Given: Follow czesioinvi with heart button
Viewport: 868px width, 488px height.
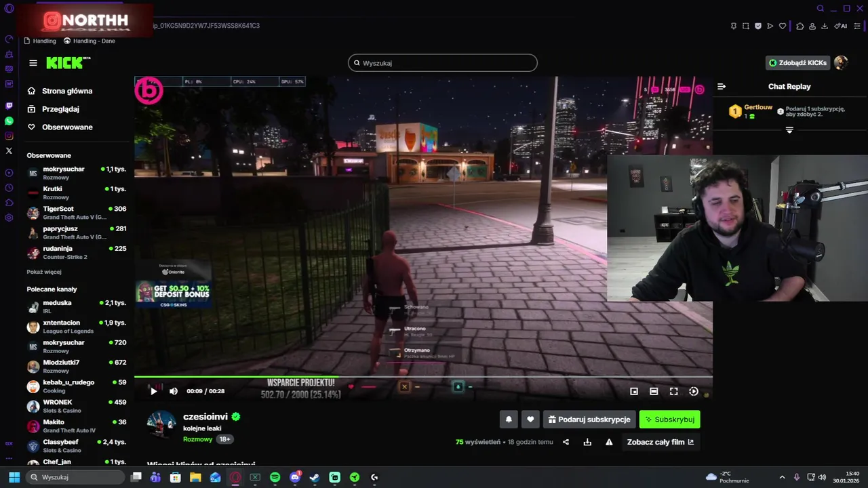Looking at the screenshot, I should coord(530,420).
